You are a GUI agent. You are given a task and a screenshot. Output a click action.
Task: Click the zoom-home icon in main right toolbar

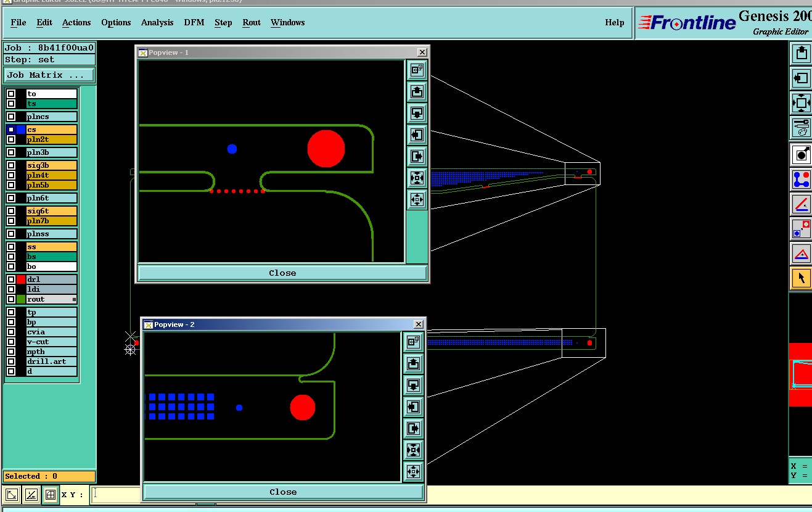[801, 102]
